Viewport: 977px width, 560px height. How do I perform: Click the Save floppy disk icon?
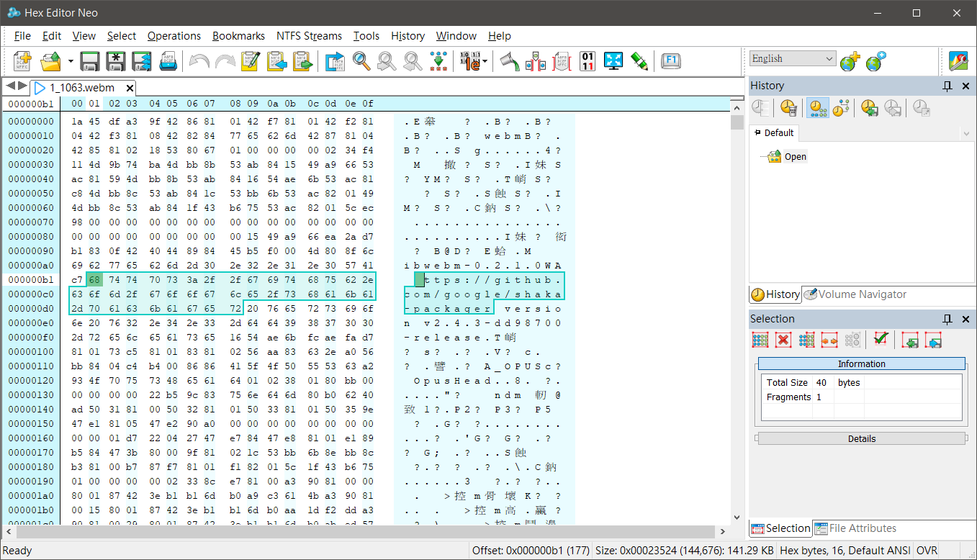tap(89, 61)
